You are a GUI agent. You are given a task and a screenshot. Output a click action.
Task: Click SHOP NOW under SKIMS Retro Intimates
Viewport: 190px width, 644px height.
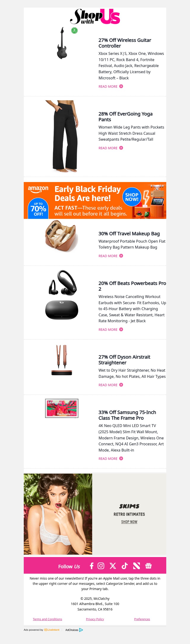(129, 522)
